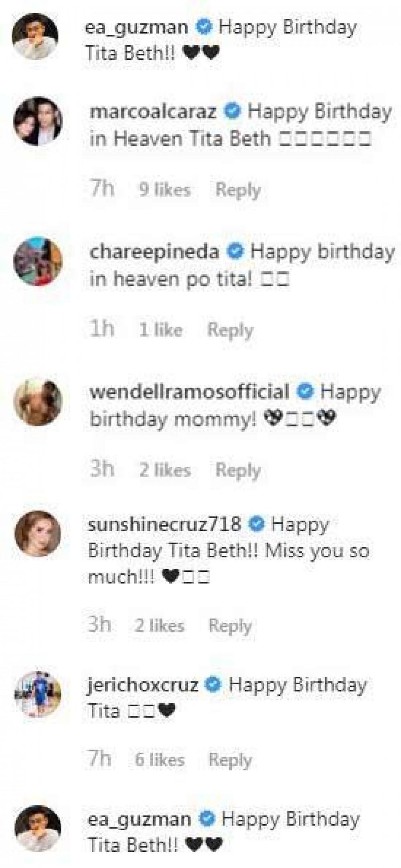Open marcoalcaraz's profile picture

tap(38, 121)
